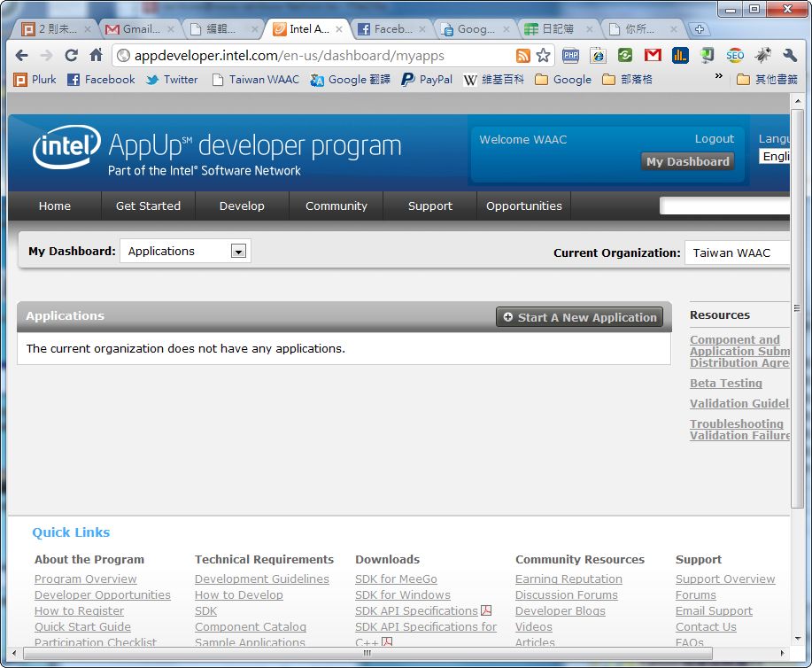Open the Current Organization dropdown
The height and width of the screenshot is (668, 812).
737,252
